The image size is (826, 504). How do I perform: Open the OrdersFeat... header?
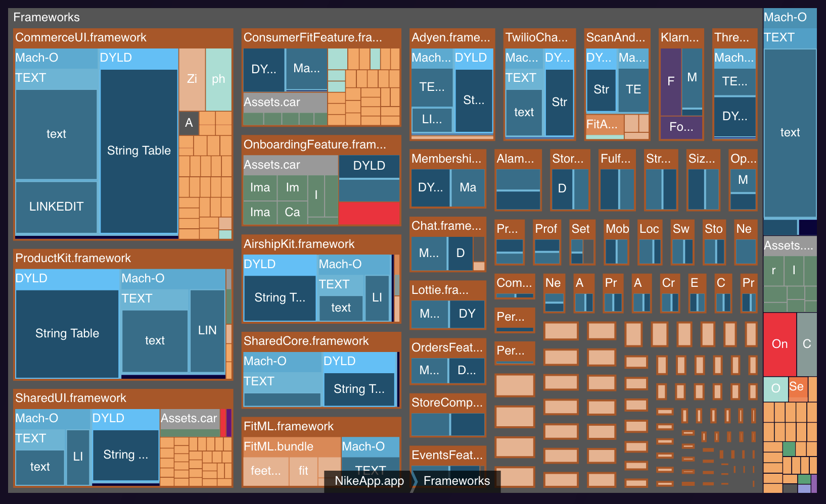(447, 347)
